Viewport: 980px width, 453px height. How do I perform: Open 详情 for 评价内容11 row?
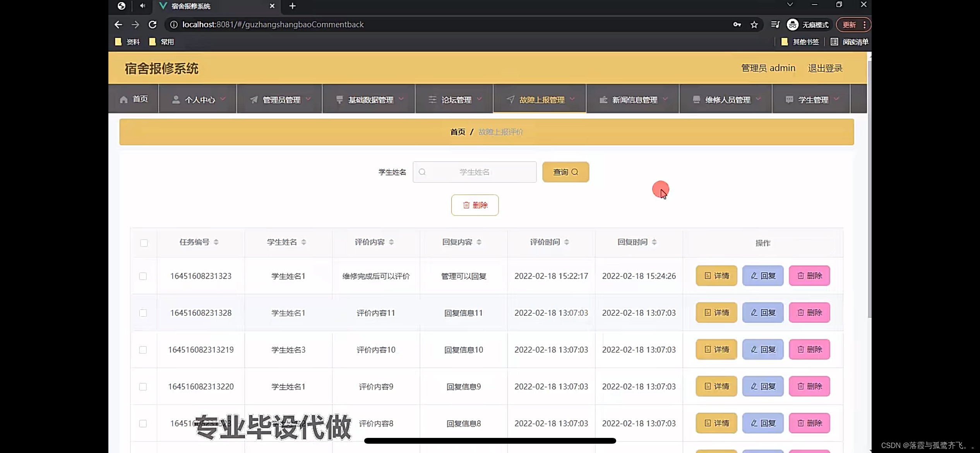716,312
